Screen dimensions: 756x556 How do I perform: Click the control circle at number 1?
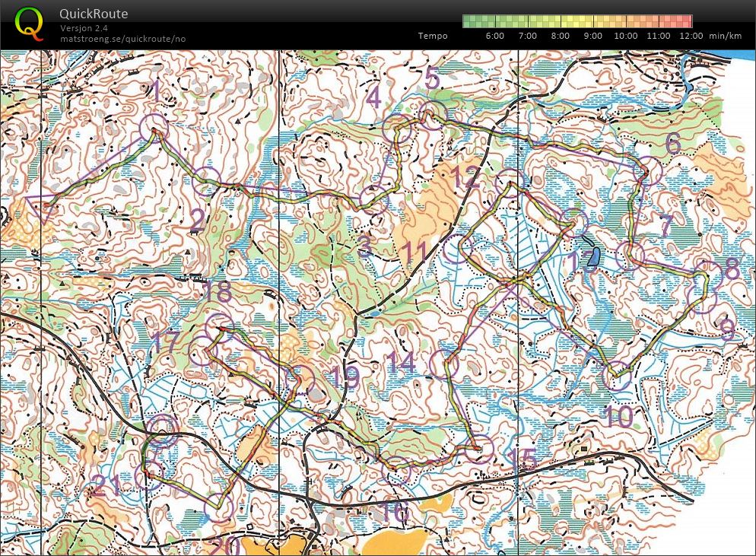(154, 129)
